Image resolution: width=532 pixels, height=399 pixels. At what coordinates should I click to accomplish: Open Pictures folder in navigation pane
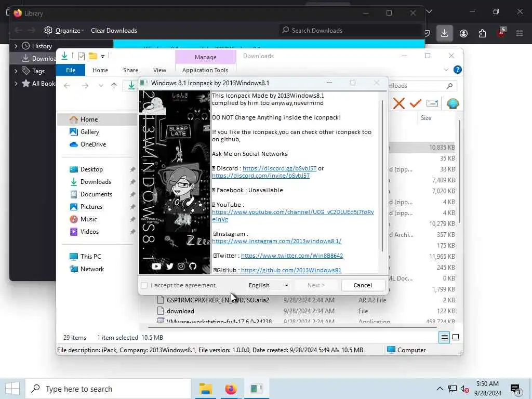coord(91,207)
